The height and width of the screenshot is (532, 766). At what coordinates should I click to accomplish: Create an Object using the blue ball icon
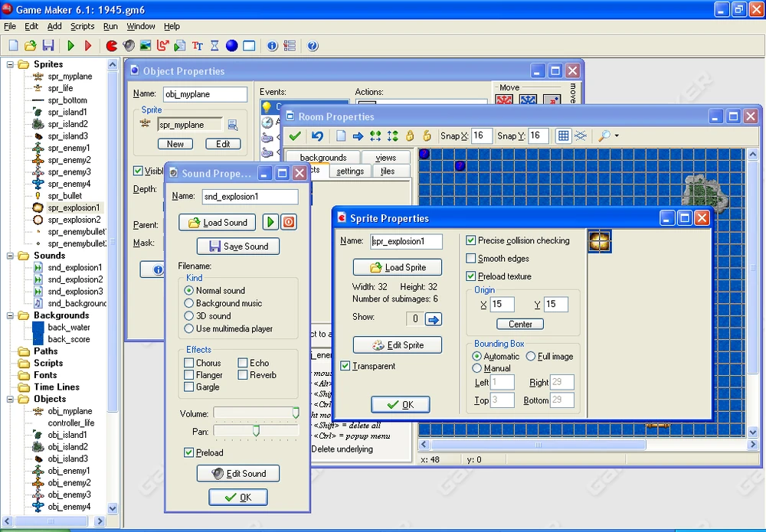point(230,46)
